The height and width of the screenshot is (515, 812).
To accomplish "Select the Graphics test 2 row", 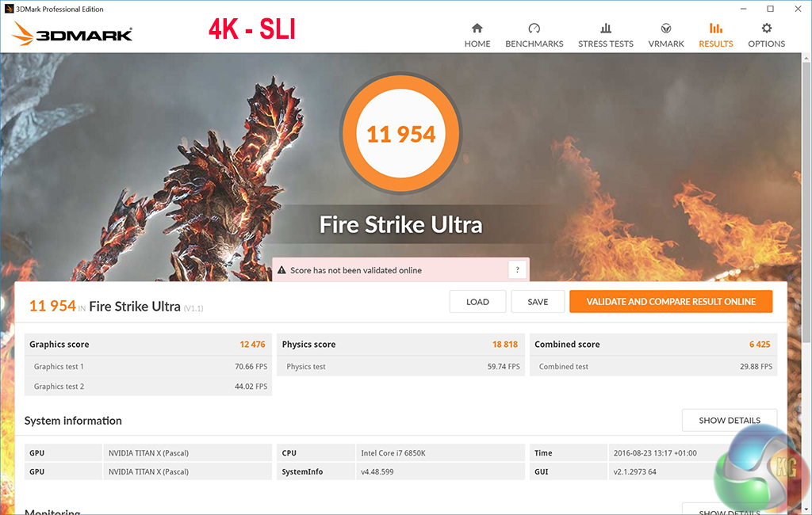I will [148, 386].
